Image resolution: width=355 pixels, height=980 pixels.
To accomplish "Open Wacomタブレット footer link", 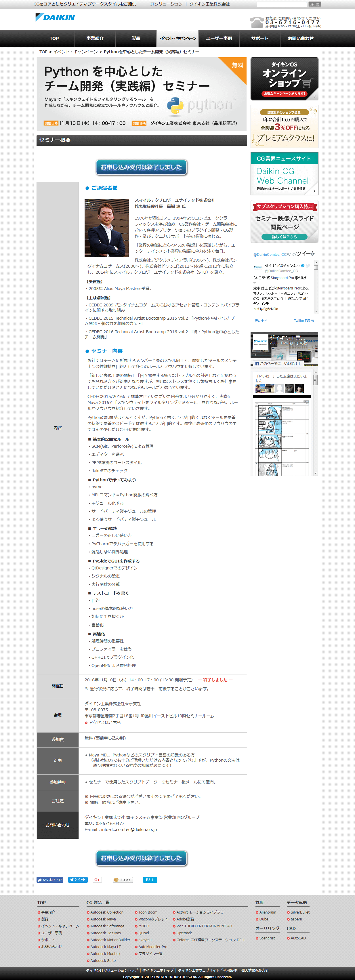I will [x=153, y=919].
